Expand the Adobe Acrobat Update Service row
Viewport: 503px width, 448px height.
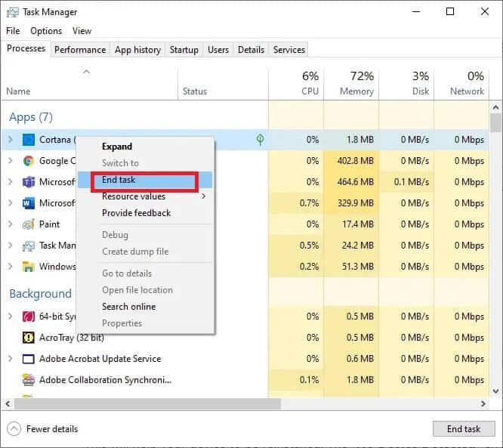click(x=11, y=359)
